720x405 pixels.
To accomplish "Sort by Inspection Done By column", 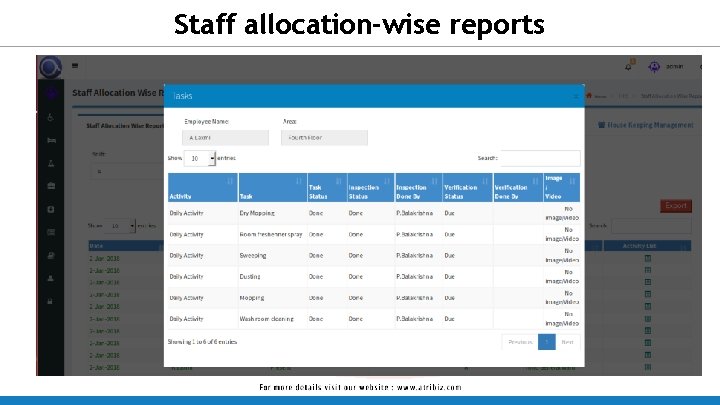I will click(x=418, y=187).
